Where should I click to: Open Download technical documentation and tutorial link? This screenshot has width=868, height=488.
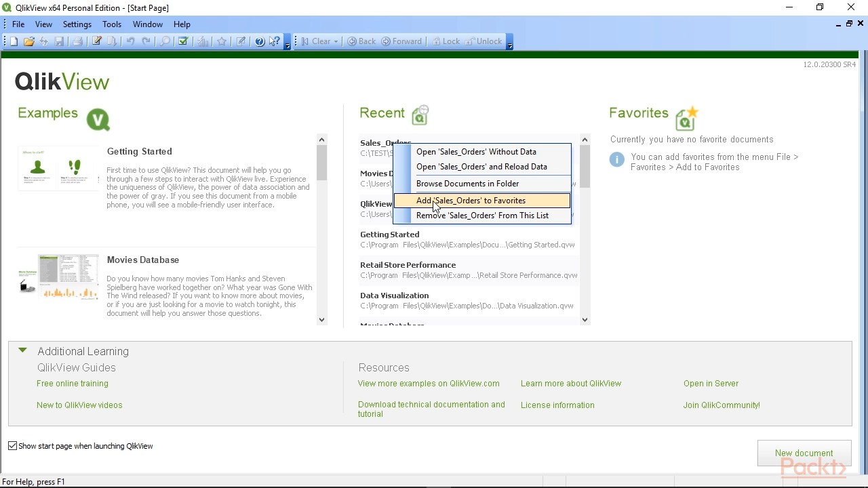(x=431, y=409)
